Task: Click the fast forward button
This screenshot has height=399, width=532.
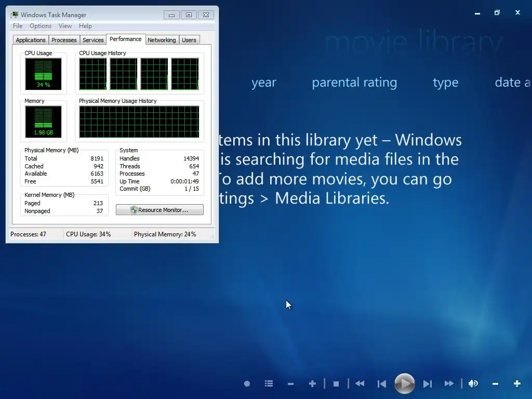Action: 449,383
